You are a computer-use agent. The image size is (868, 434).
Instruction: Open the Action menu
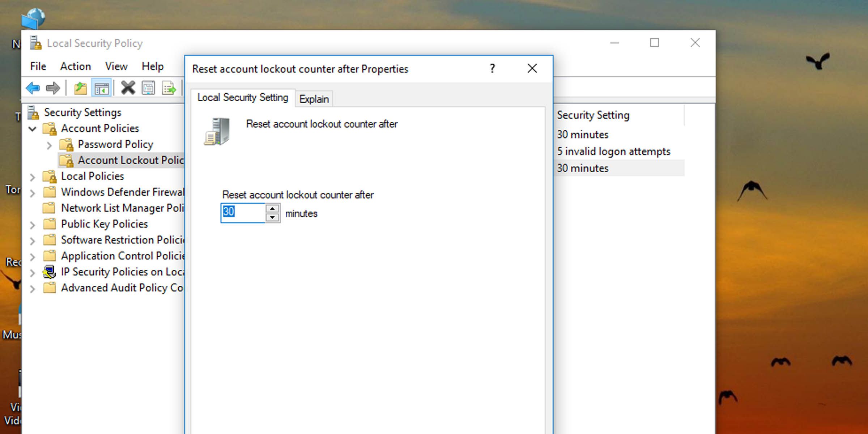coord(75,67)
